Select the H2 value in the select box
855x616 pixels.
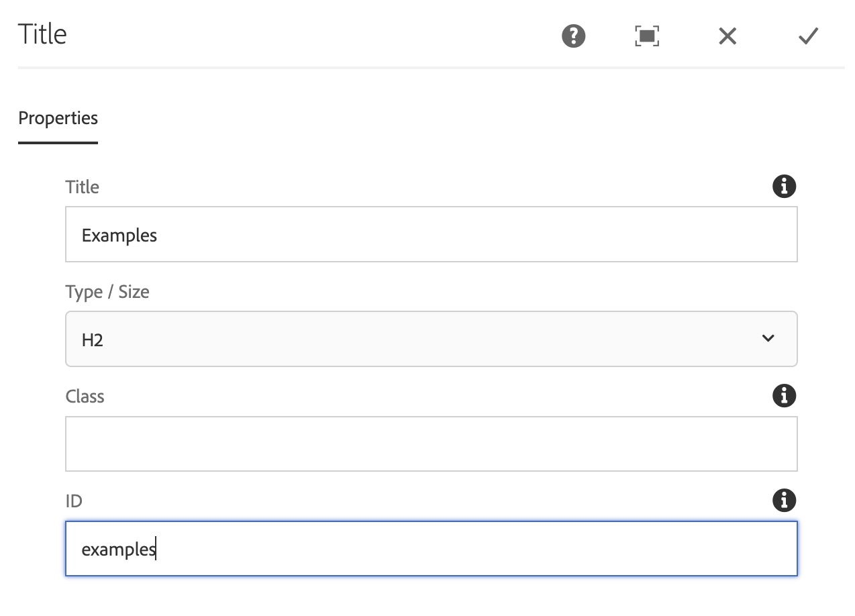[93, 340]
